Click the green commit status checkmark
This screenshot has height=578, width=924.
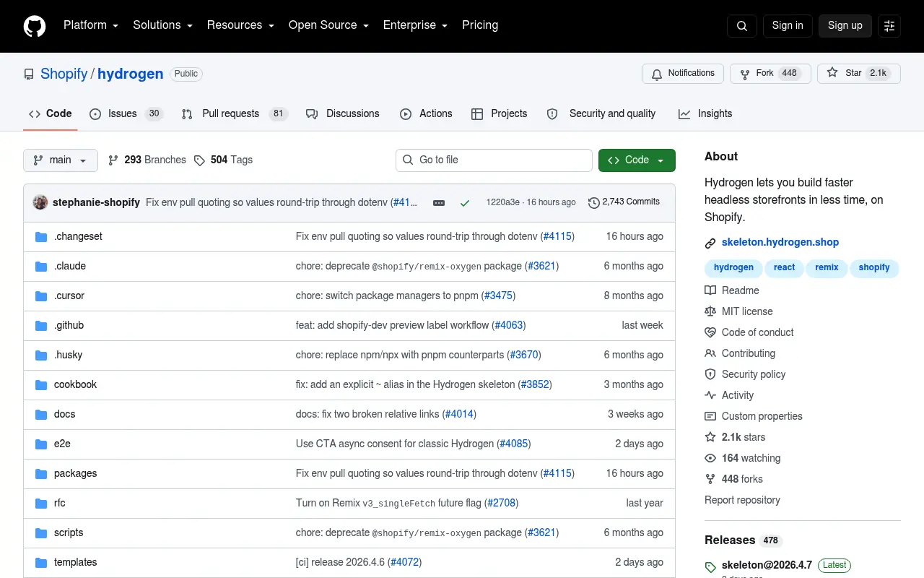click(x=465, y=203)
